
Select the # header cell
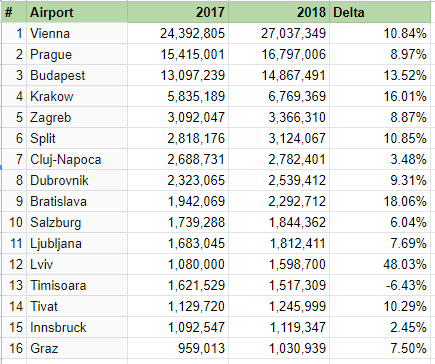14,12
